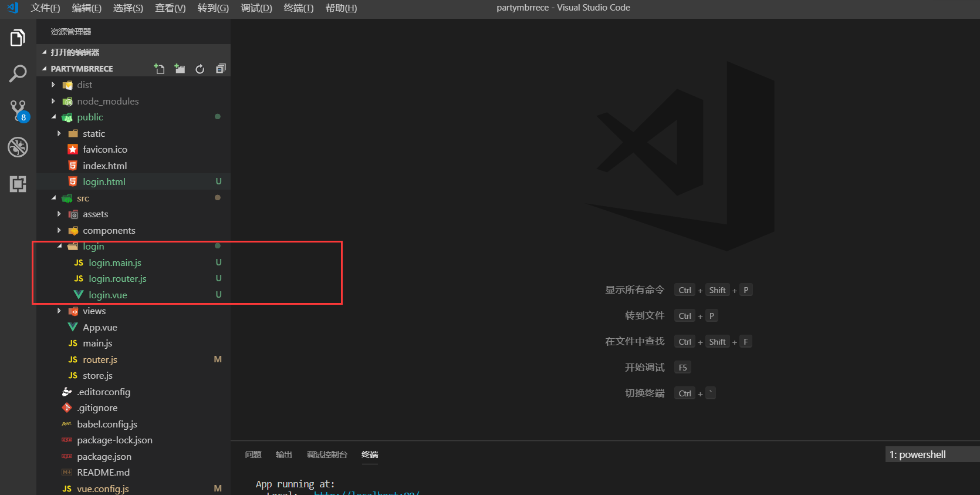Image resolution: width=980 pixels, height=495 pixels.
Task: Click the babel icon beside babel.config.js
Action: [x=67, y=424]
